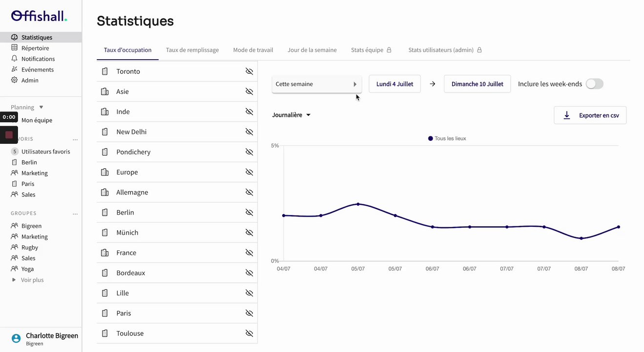Toggle "Inclure les week-ends" switch
This screenshot has width=644, height=352.
(x=594, y=84)
